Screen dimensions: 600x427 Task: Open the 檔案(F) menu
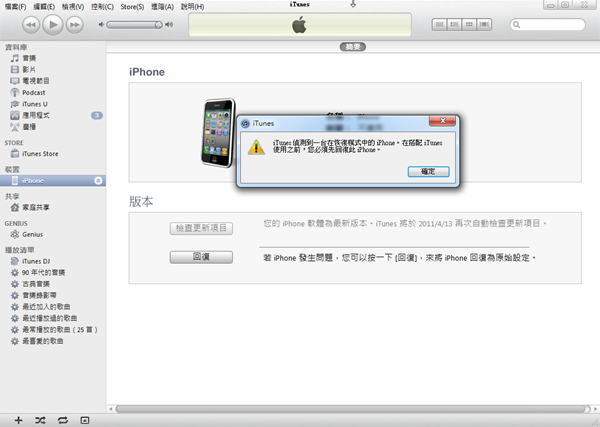[x=16, y=7]
